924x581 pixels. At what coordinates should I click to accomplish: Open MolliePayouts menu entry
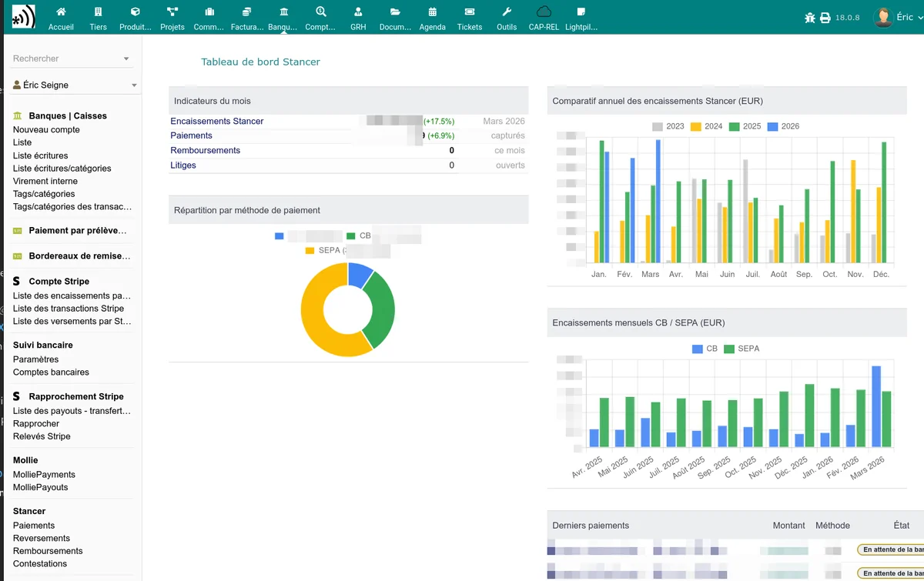click(x=40, y=487)
